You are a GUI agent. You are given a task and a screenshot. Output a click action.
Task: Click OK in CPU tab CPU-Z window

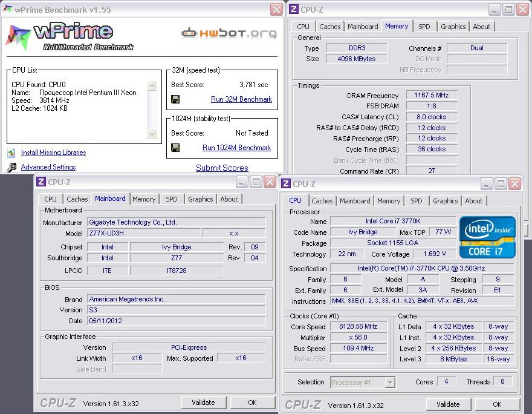(497, 404)
